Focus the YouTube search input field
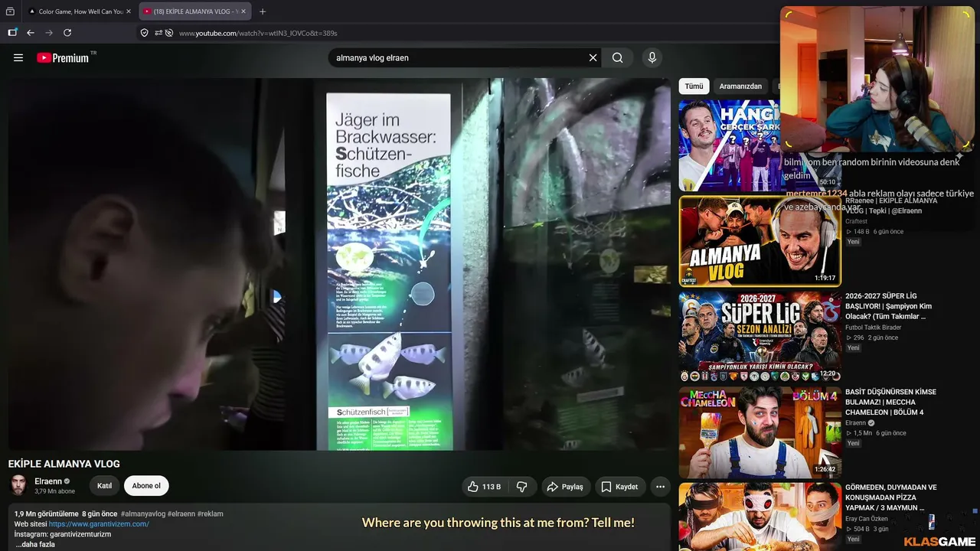Image resolution: width=980 pixels, height=551 pixels. [x=458, y=57]
